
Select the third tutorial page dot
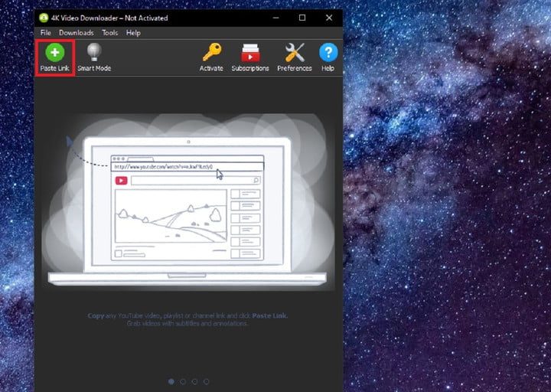tap(194, 381)
